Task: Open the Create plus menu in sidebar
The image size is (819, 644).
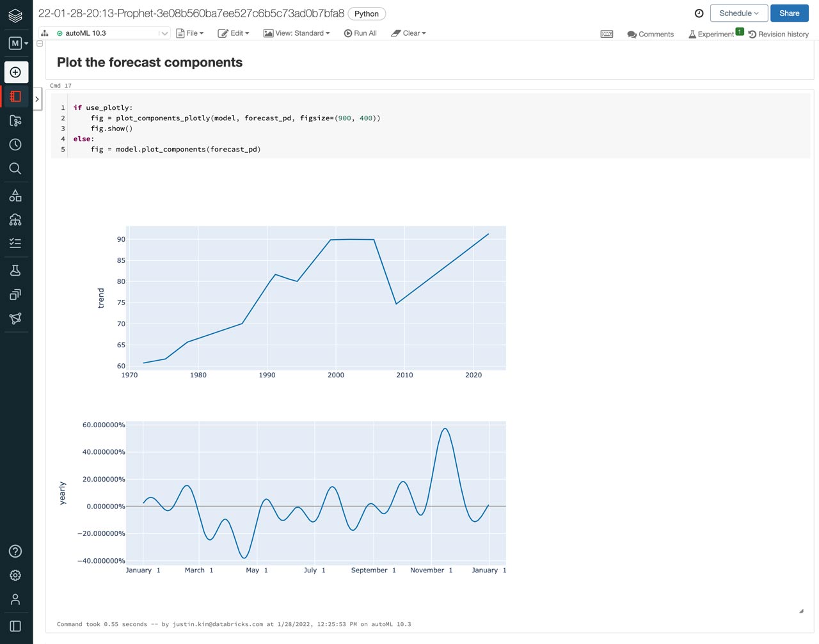Action: tap(16, 72)
